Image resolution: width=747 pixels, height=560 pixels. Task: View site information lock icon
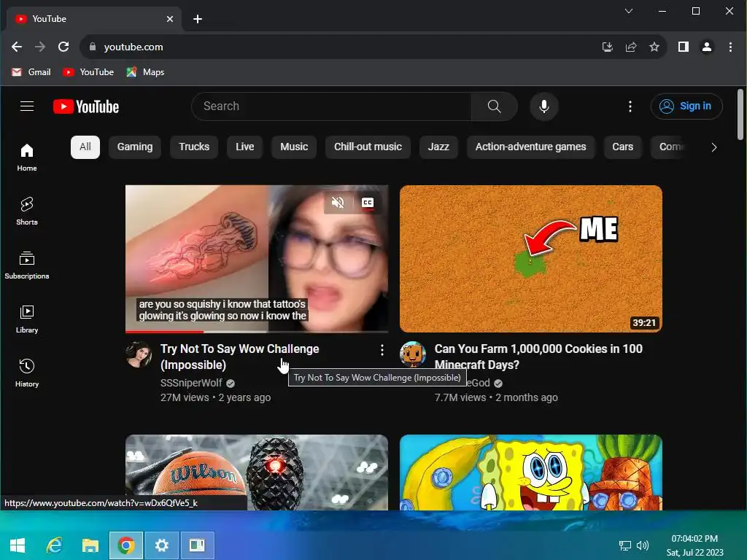(x=93, y=47)
